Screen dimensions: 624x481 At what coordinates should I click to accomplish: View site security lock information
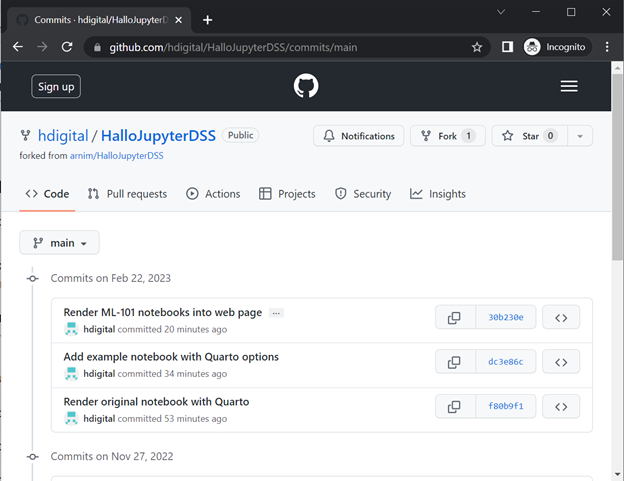[x=97, y=47]
